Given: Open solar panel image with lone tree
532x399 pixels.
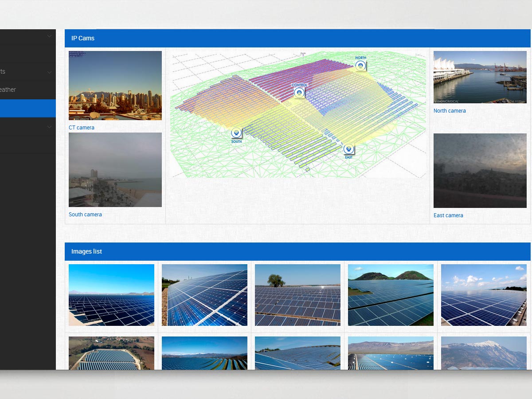Looking at the screenshot, I should [297, 295].
